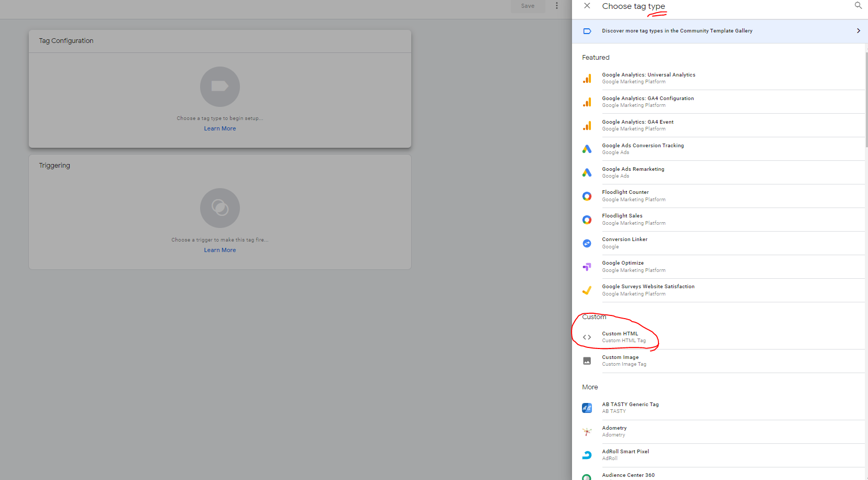Image resolution: width=868 pixels, height=480 pixels.
Task: Click the AdRoll Smart Pixel icon
Action: (x=587, y=455)
